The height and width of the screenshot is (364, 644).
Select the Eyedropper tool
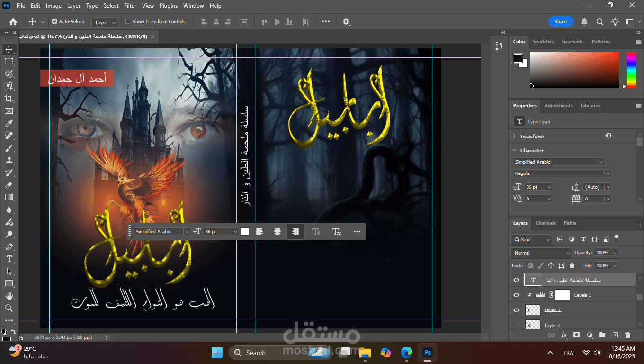pos(9,123)
